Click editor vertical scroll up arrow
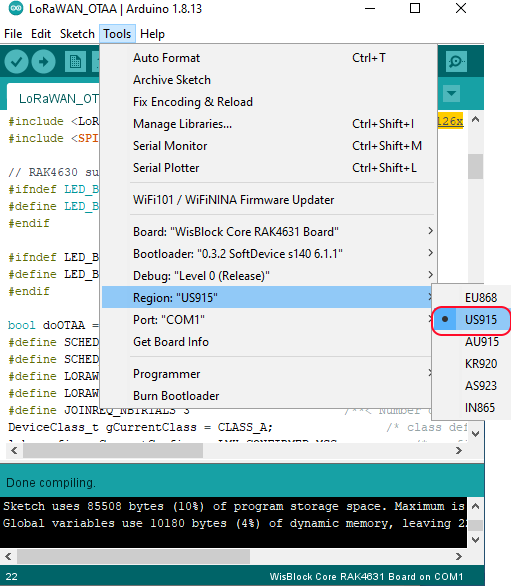The height and width of the screenshot is (586, 511). [475, 120]
